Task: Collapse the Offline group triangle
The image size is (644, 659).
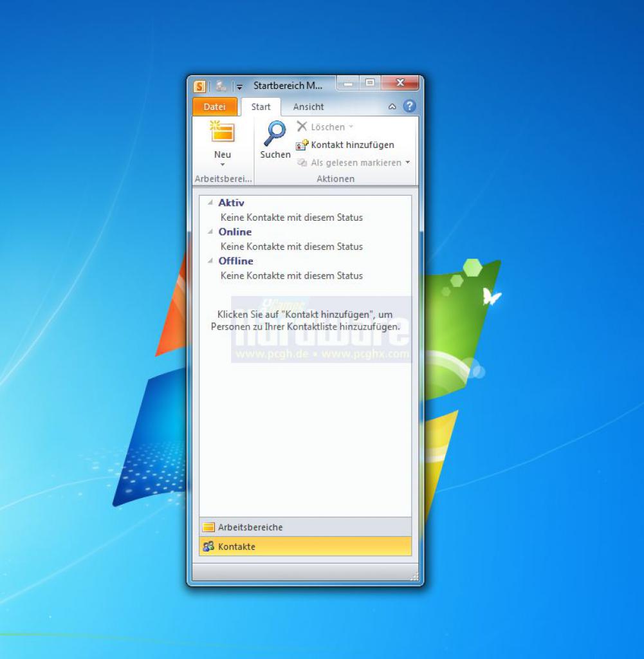Action: tap(210, 261)
